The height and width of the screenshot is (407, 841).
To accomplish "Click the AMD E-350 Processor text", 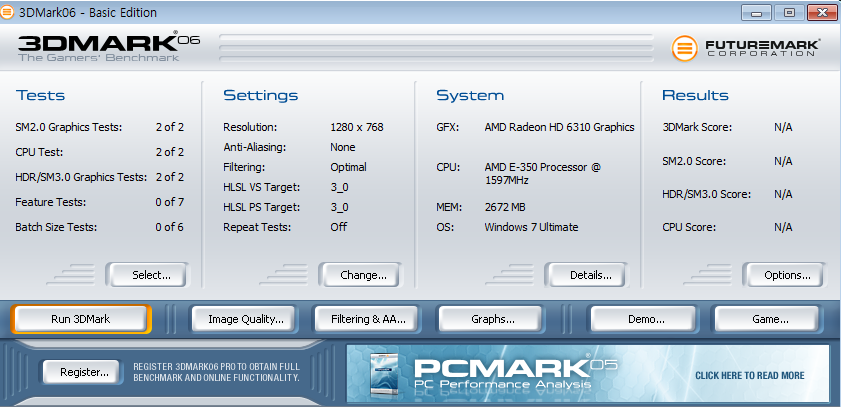I will [x=542, y=174].
